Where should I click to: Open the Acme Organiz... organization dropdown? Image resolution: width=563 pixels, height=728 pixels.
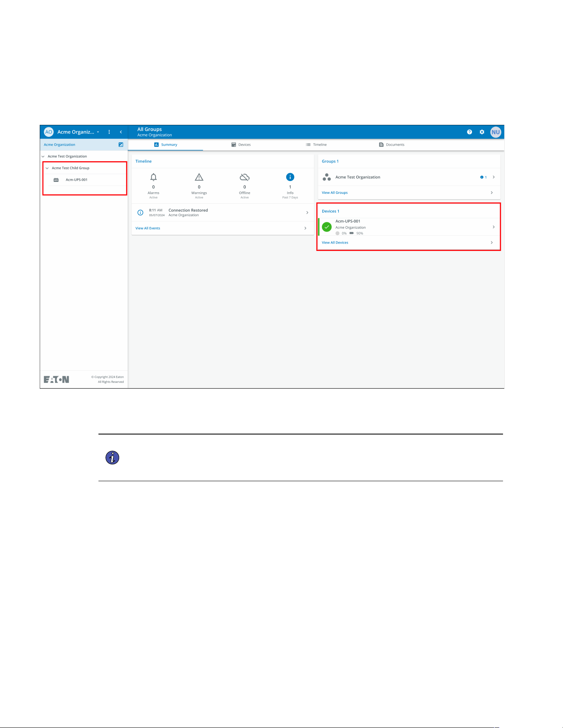(x=79, y=132)
